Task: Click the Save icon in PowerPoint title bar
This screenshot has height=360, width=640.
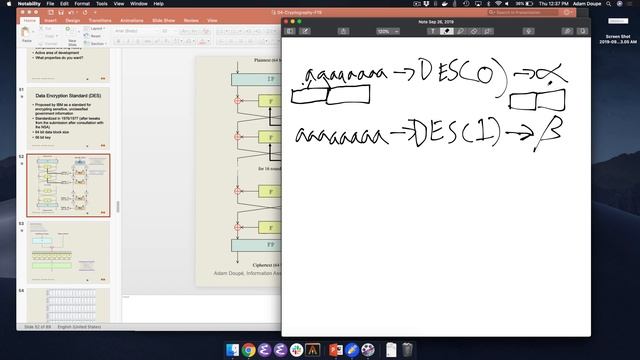Action: (61, 13)
